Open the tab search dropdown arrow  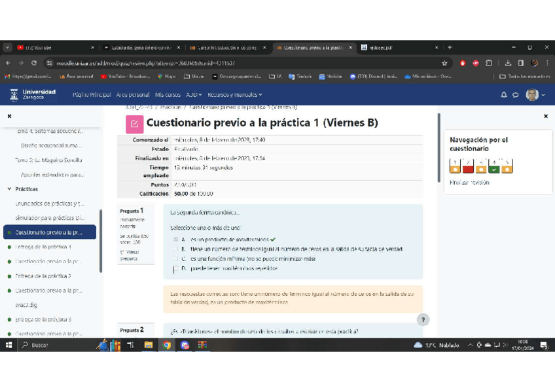[x=7, y=47]
